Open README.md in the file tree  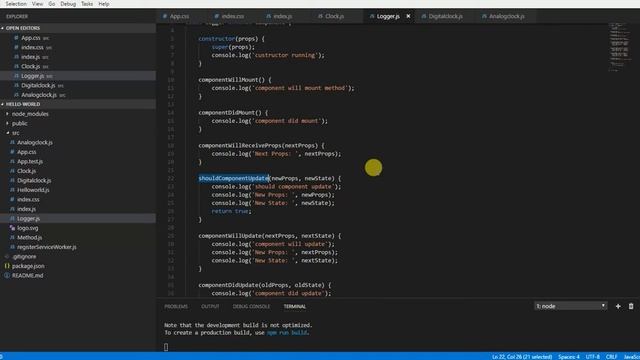[27, 276]
